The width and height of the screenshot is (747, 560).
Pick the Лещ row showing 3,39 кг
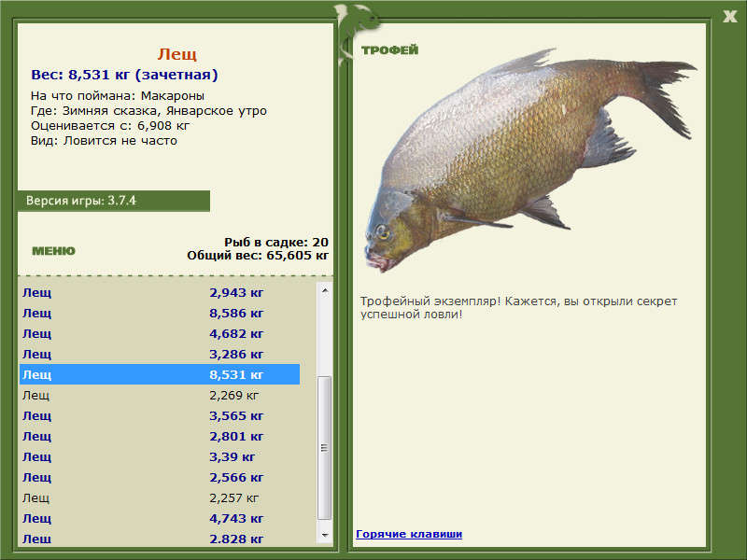click(159, 456)
